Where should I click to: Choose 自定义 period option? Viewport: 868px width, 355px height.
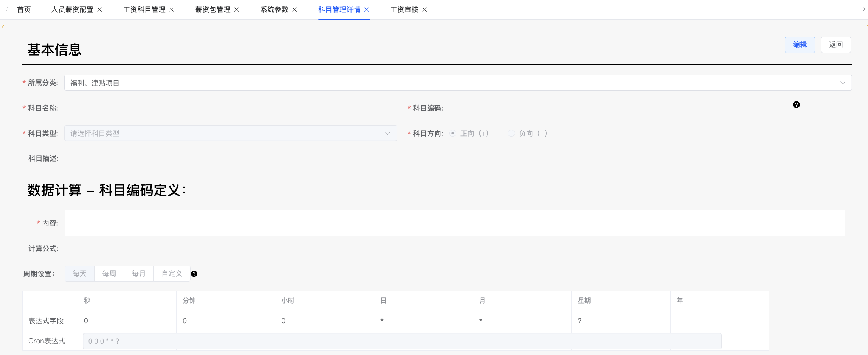(x=172, y=274)
